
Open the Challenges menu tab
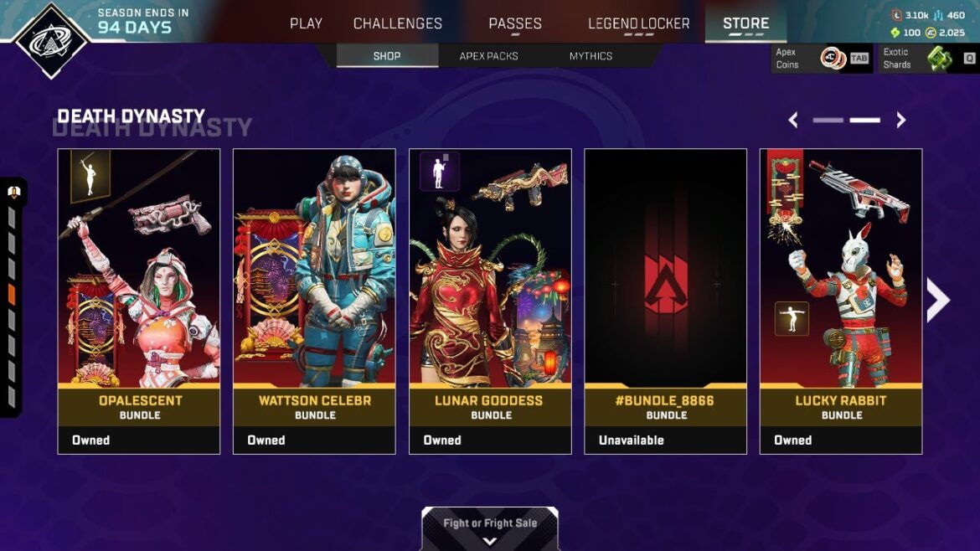click(398, 23)
